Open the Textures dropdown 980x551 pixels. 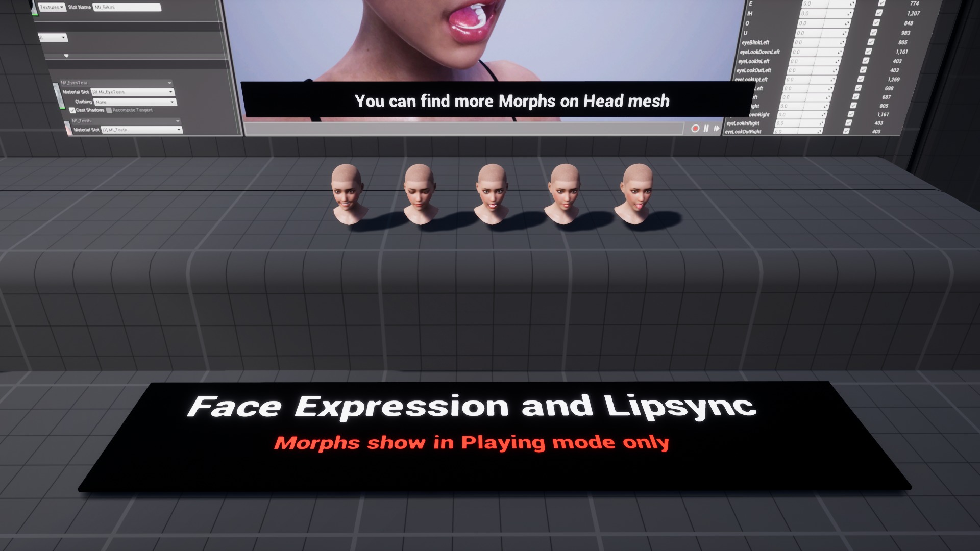52,7
